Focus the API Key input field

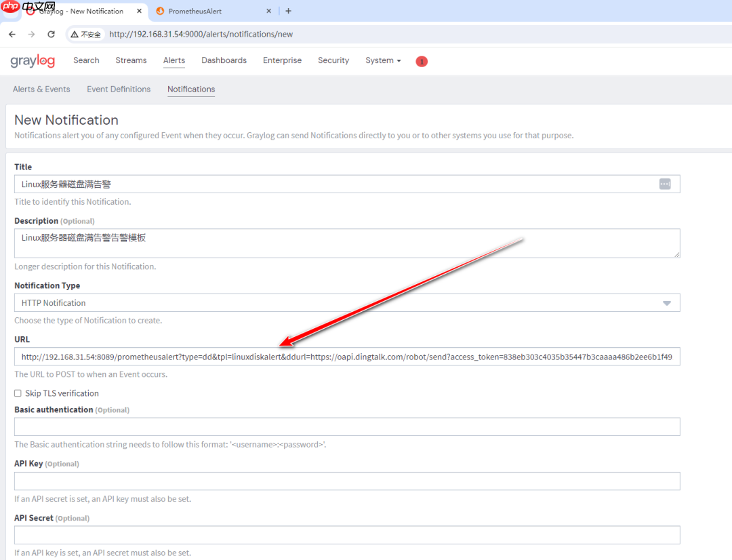click(347, 481)
